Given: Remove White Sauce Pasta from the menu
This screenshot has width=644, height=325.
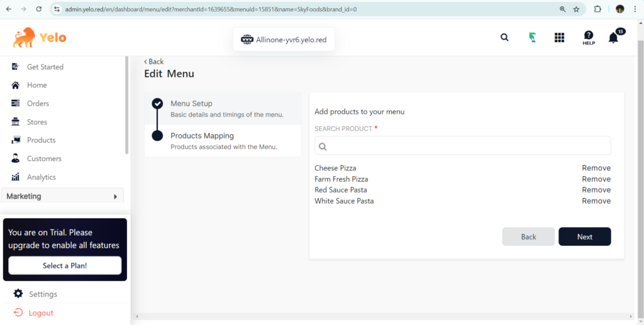Looking at the screenshot, I should (596, 201).
